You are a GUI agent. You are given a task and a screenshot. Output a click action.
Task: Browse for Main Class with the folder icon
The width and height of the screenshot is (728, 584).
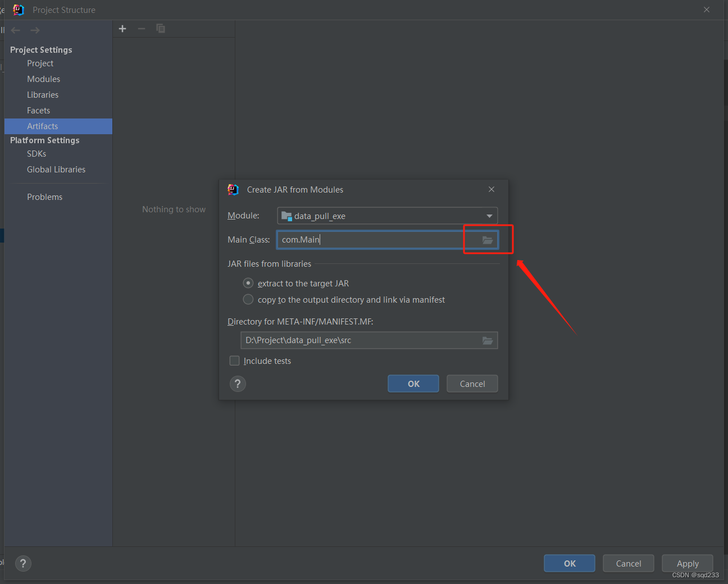488,240
